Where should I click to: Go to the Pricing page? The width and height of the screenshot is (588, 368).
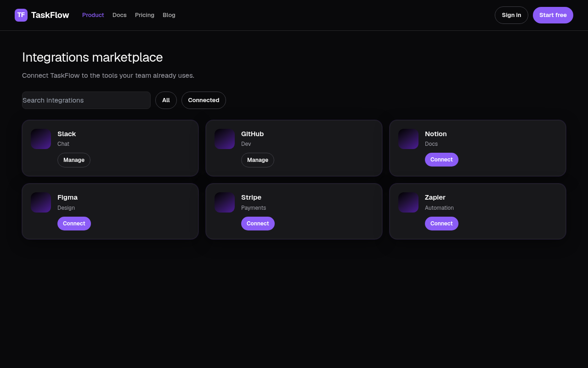(145, 15)
